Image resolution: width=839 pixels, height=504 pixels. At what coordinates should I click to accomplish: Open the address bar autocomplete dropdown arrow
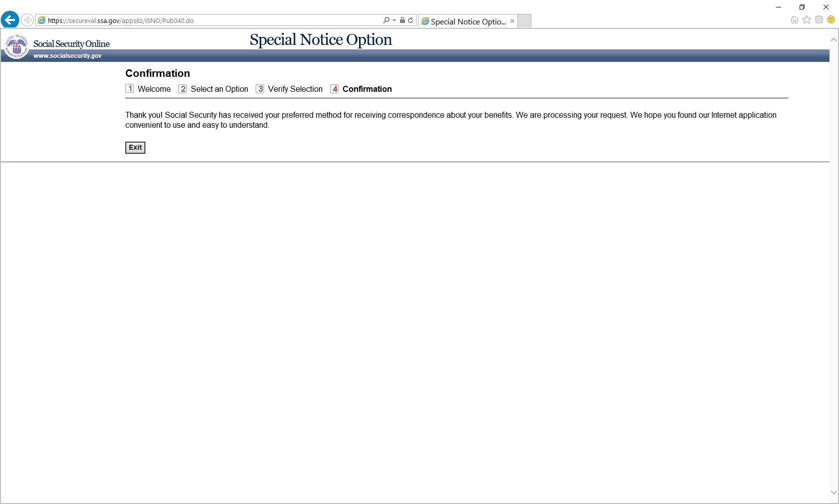(394, 20)
